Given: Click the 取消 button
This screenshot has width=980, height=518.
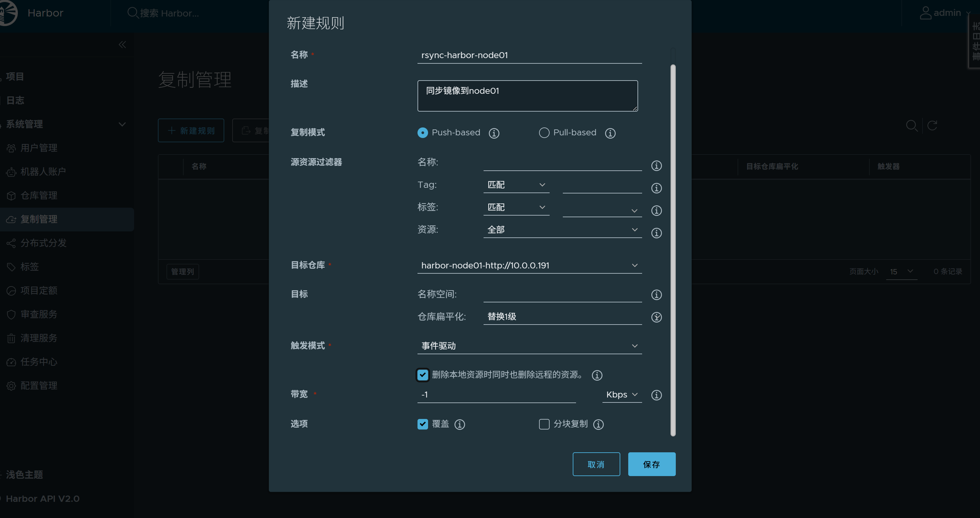Looking at the screenshot, I should [x=596, y=465].
